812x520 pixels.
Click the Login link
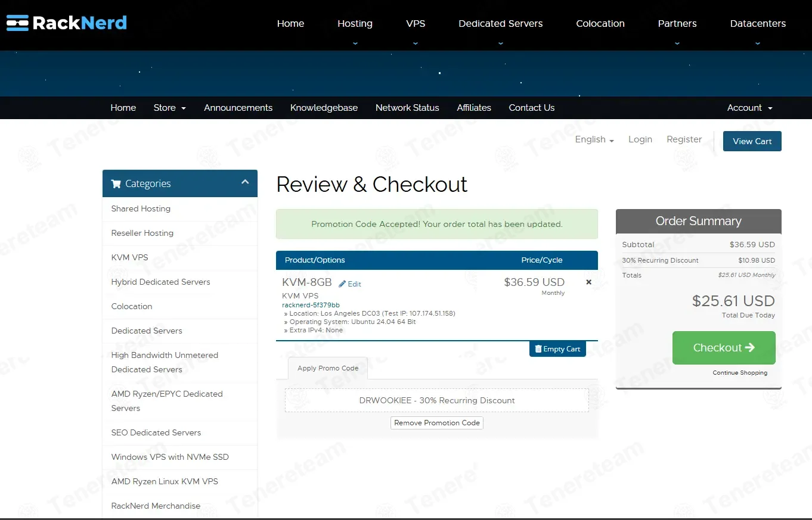pyautogui.click(x=640, y=139)
